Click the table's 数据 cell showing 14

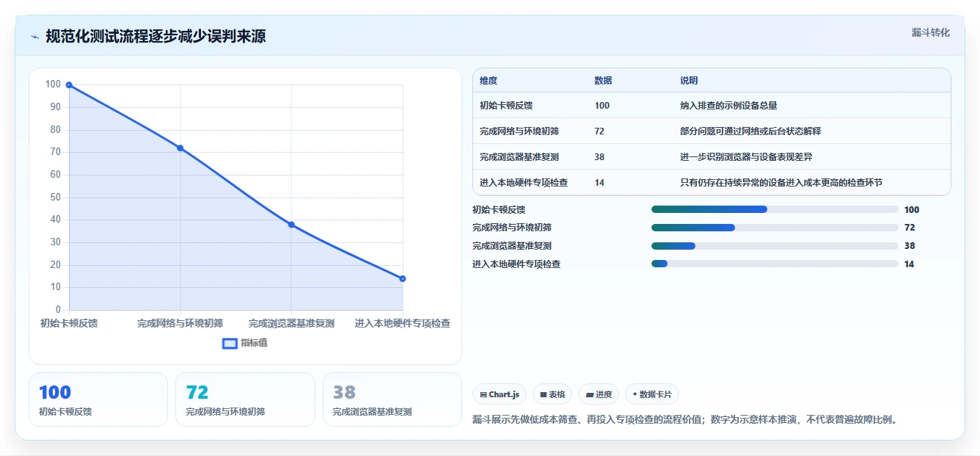599,183
